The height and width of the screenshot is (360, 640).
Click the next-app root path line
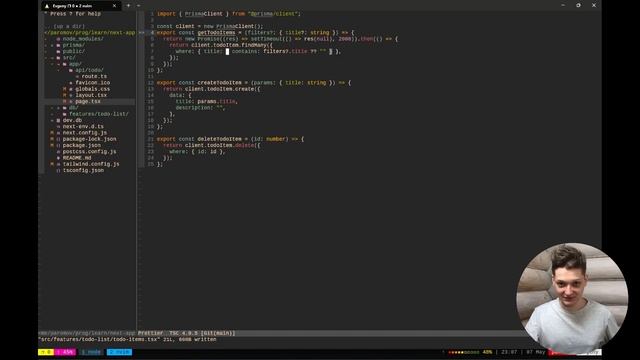89,33
